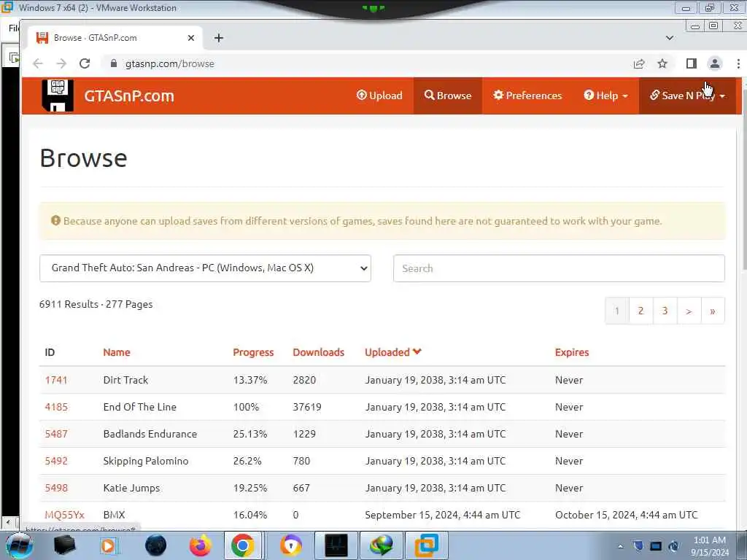The image size is (747, 560).
Task: Click the GTASnP.com brand title
Action: pyautogui.click(x=129, y=96)
